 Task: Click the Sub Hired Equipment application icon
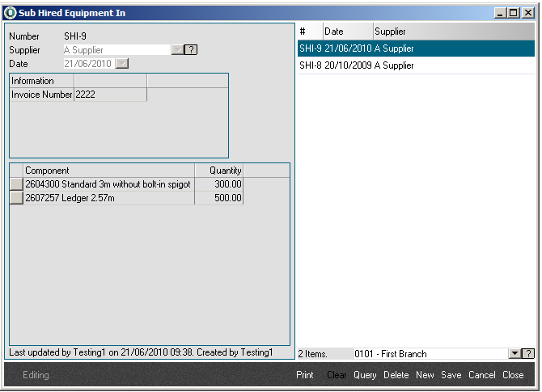(10, 13)
